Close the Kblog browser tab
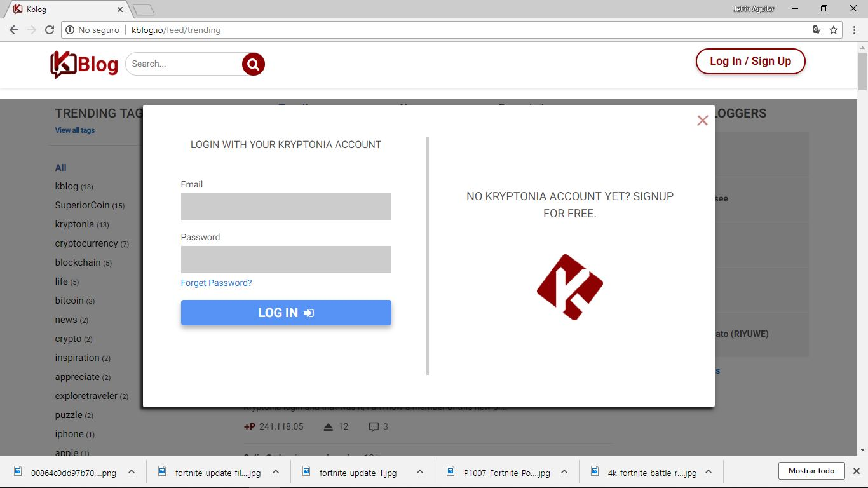The height and width of the screenshot is (488, 868). pyautogui.click(x=120, y=10)
